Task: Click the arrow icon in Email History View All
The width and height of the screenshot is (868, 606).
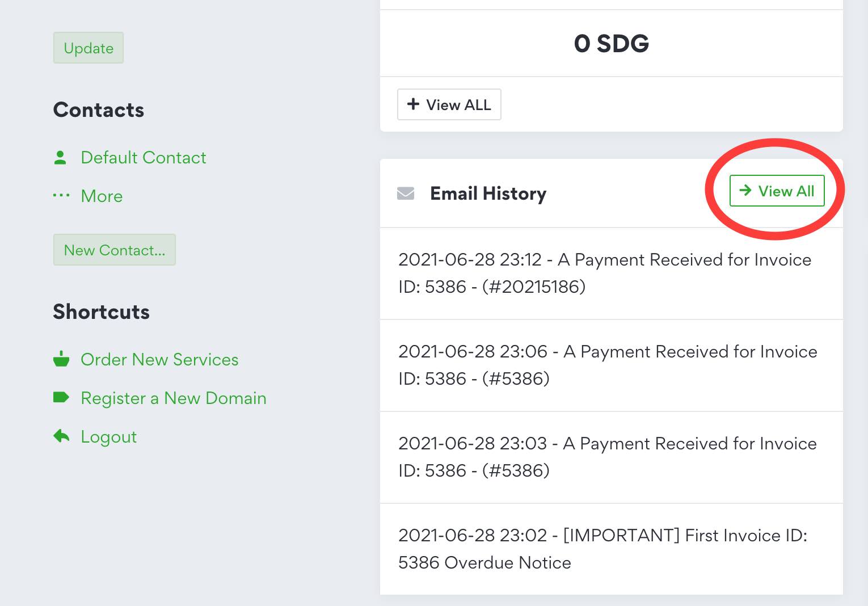Action: [x=745, y=191]
